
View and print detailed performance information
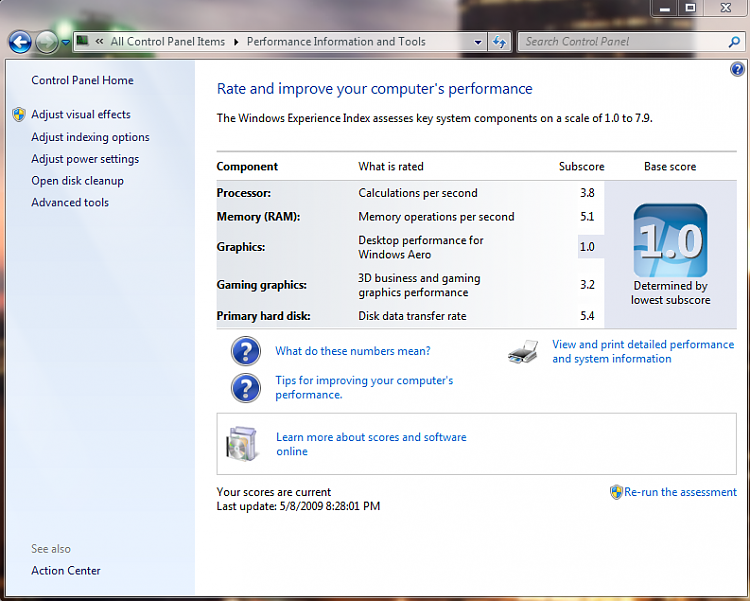pyautogui.click(x=643, y=352)
